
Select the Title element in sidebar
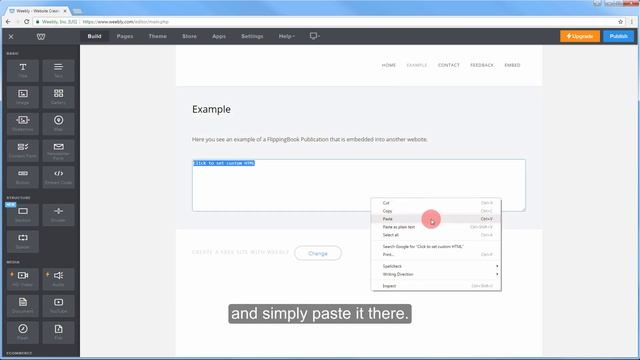tap(23, 70)
